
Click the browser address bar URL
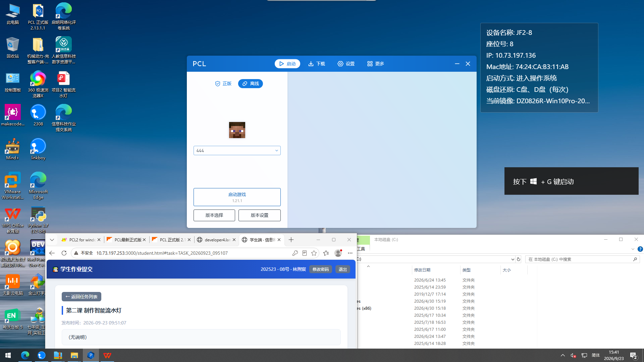point(162,253)
